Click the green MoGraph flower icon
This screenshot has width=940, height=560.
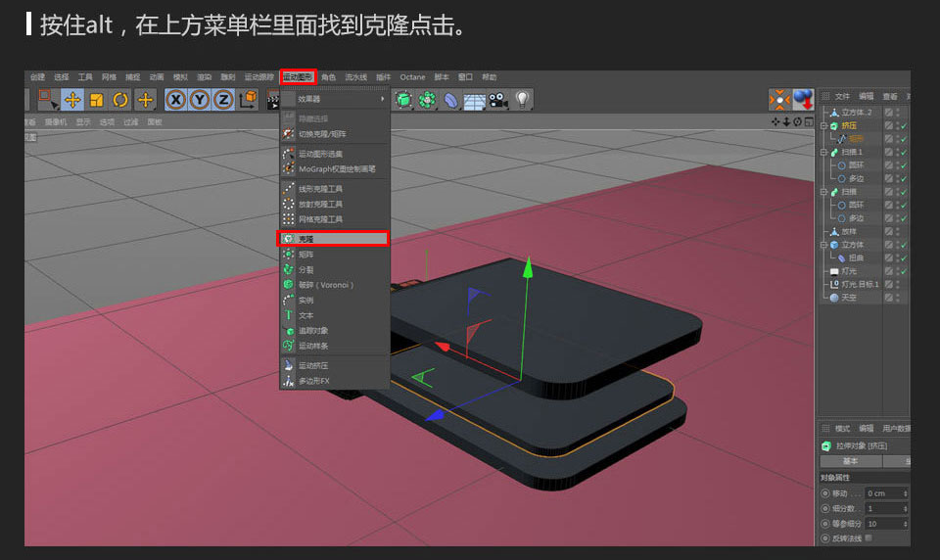[427, 100]
